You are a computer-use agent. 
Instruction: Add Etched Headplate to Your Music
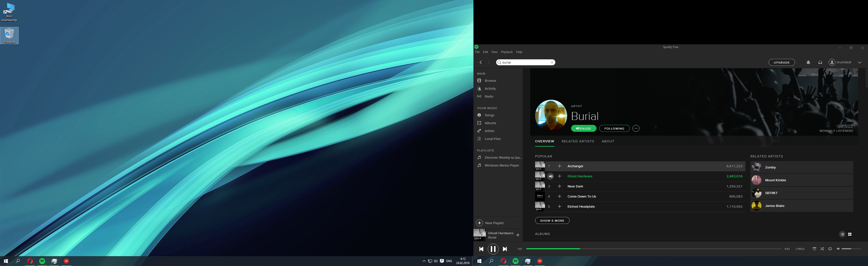pos(560,206)
